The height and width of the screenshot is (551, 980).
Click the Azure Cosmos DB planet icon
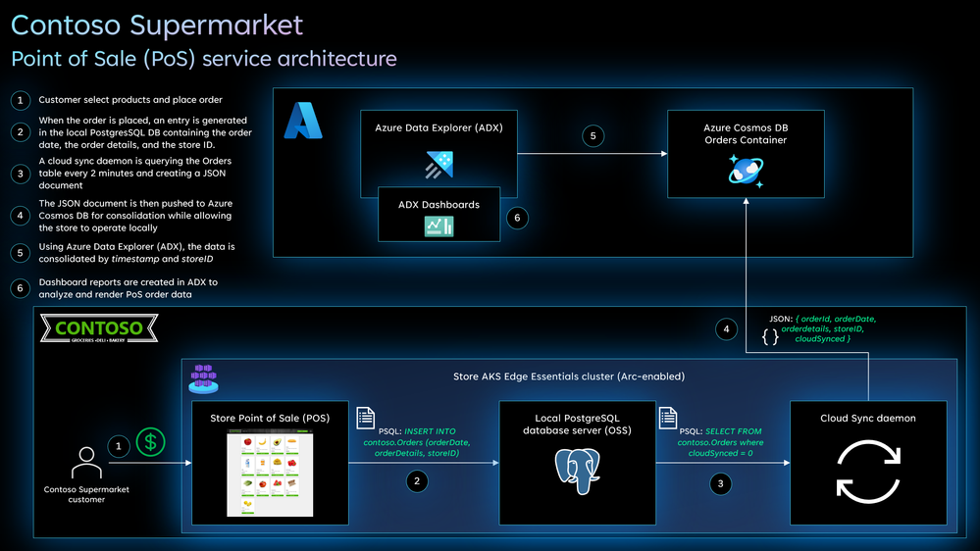pyautogui.click(x=746, y=171)
